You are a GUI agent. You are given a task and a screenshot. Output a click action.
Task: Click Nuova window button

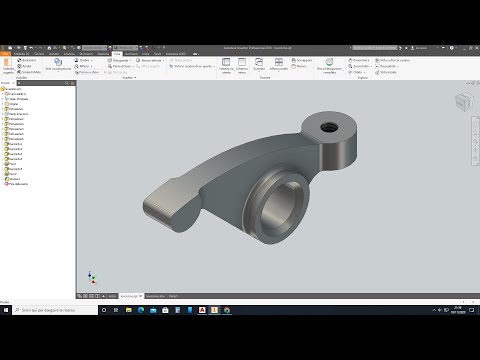(299, 66)
